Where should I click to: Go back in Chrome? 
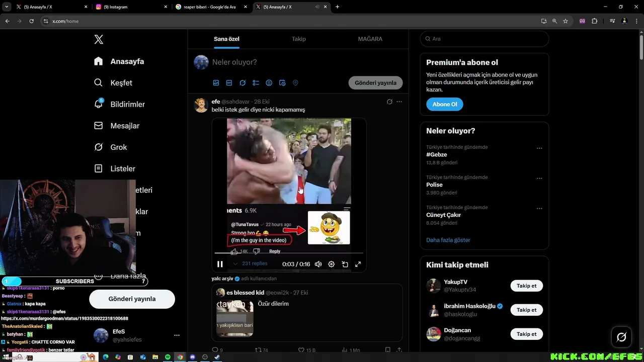pos(7,21)
